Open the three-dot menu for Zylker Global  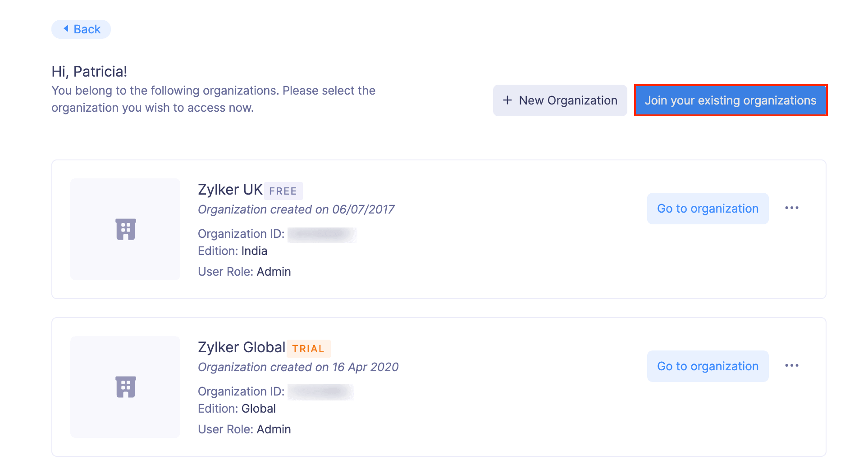(791, 366)
